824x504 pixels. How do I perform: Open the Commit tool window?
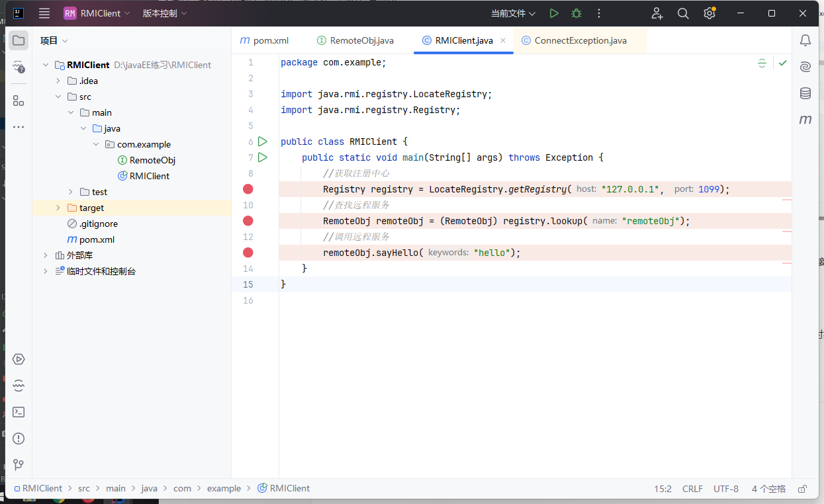pos(19,67)
